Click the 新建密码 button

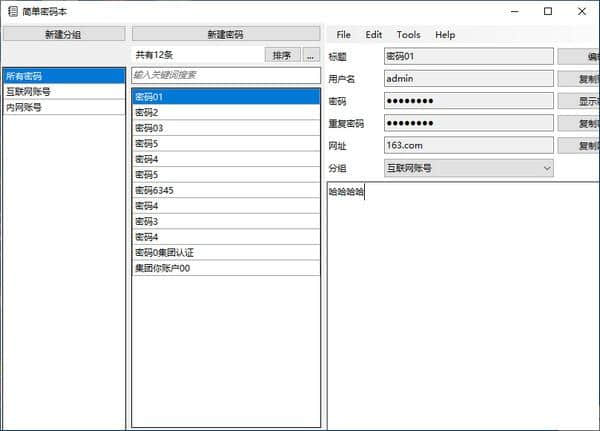(x=225, y=34)
